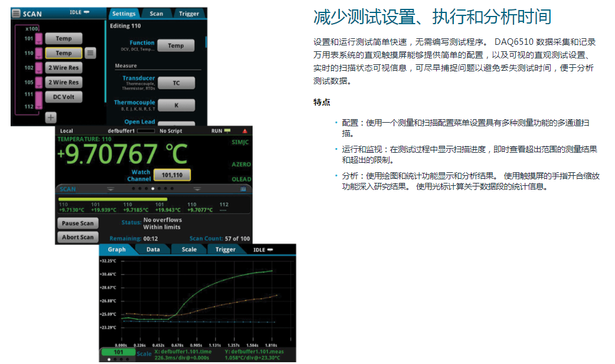The image size is (615, 364).
Task: Open Function selector showing Temp
Action: click(x=176, y=45)
